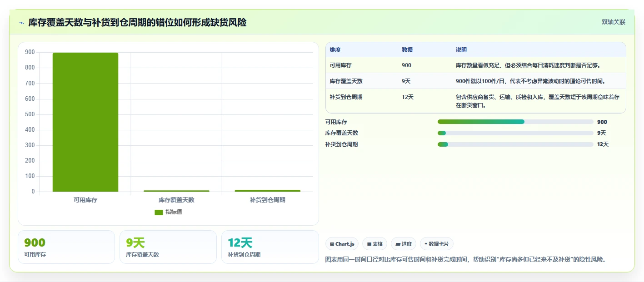Select the 900 可用库存 data card

pos(66,247)
